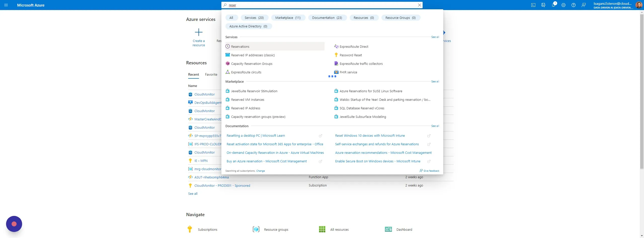Viewport: 644px width, 238px height.
Task: Open Capacity reservation groups (preview) item
Action: 256,117
